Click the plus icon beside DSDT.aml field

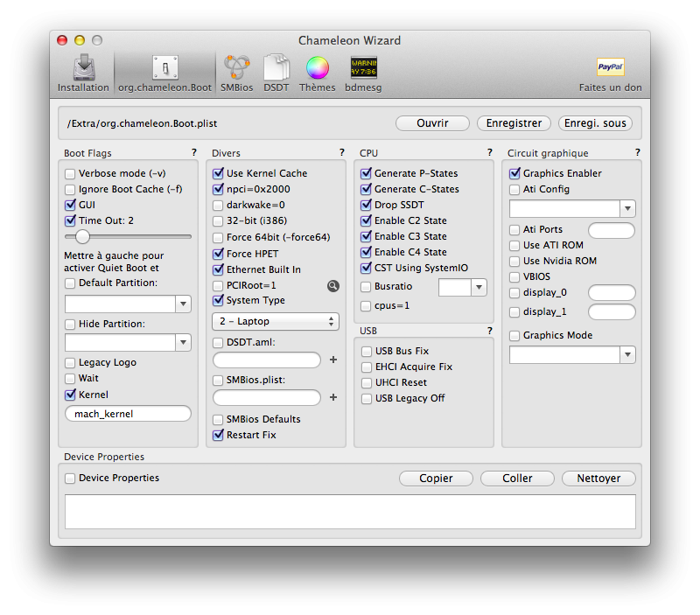(x=333, y=360)
